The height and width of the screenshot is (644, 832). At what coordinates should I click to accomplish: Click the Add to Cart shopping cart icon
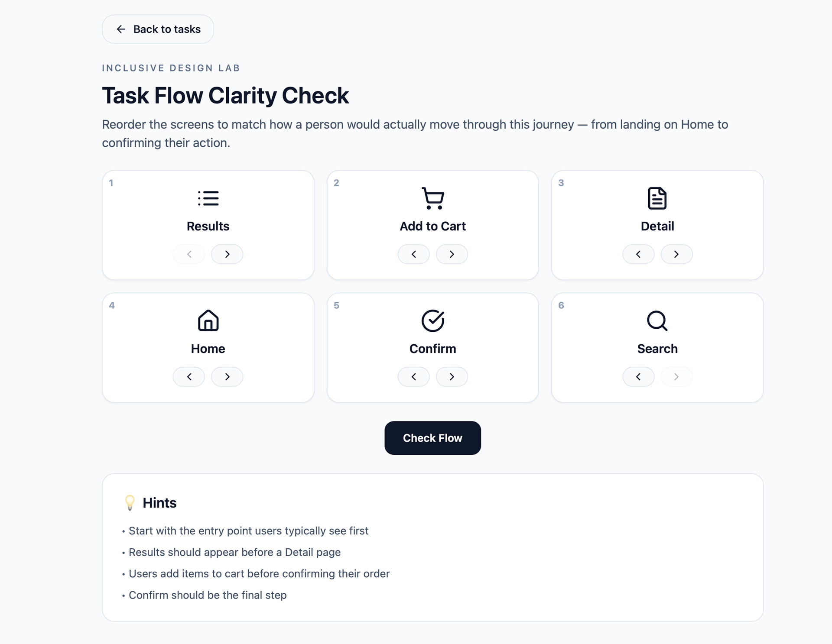(x=432, y=198)
